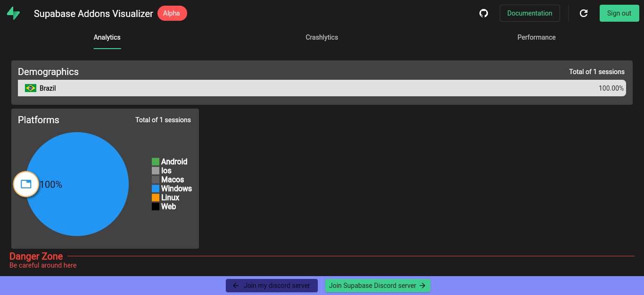The image size is (644, 295).
Task: Click the Windows icon badge on pie chart
Action: (26, 184)
